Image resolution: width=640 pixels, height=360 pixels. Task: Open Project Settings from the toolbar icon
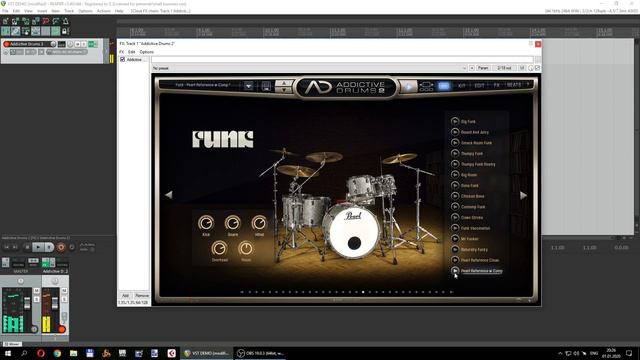(36, 21)
